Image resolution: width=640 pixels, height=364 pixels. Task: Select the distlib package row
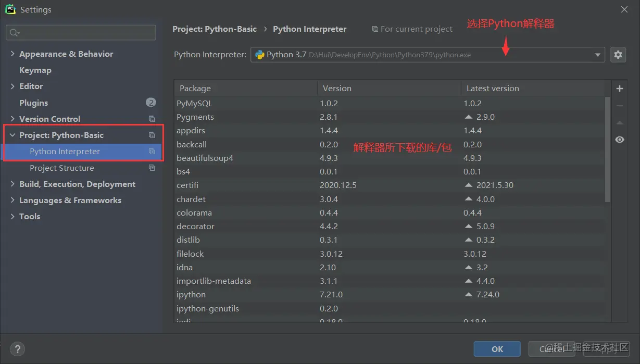coord(390,240)
